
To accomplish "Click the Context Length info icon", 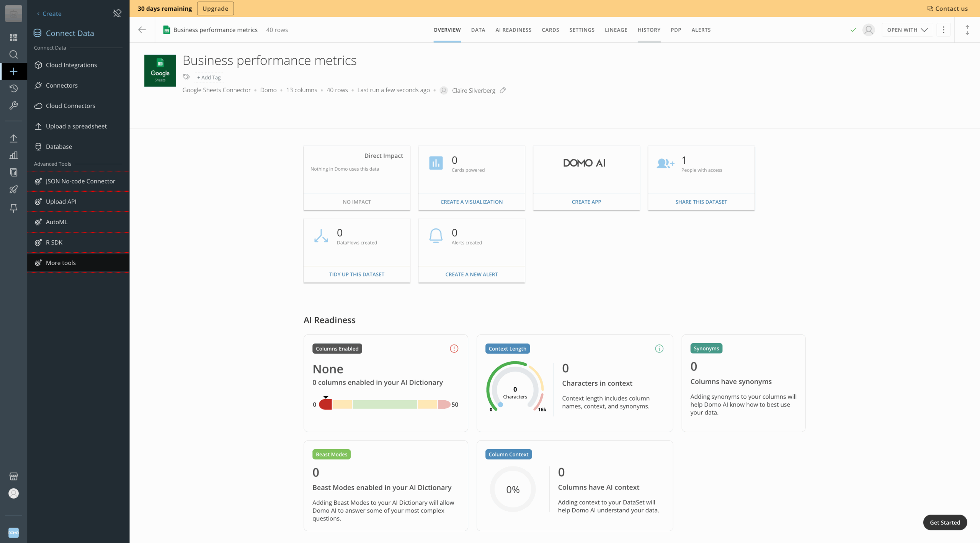I will (x=659, y=349).
